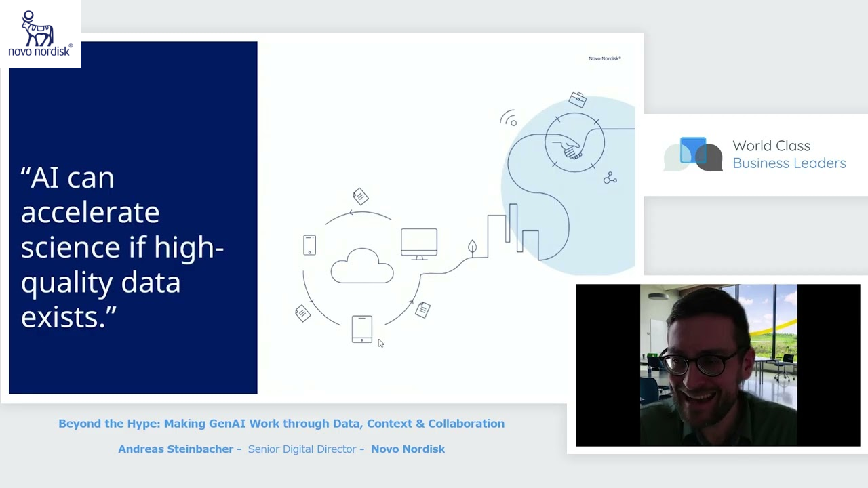This screenshot has height=488, width=868.
Task: Click the molecule icon near the circle
Action: (x=610, y=178)
